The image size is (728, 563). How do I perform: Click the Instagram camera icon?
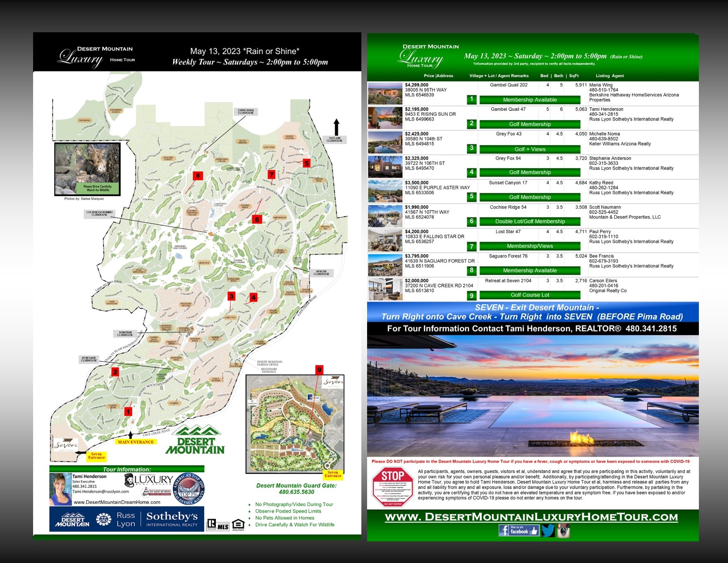pos(563,530)
